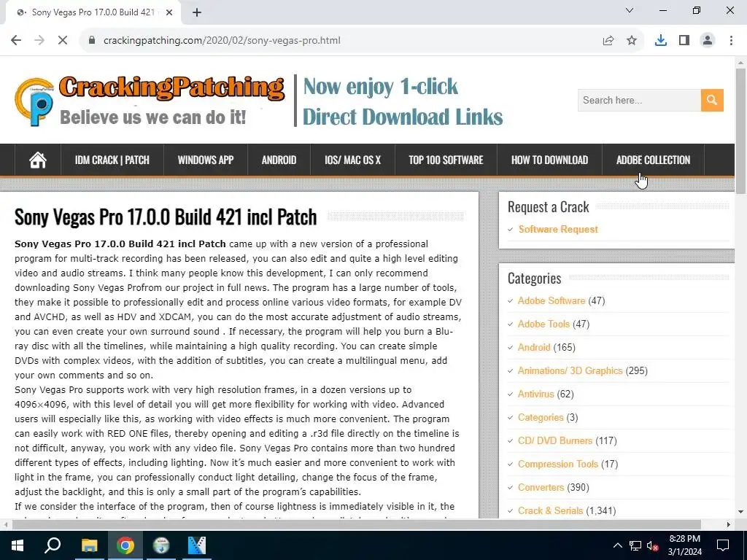Open the Top 100 Software menu item
The height and width of the screenshot is (560, 747).
(446, 160)
